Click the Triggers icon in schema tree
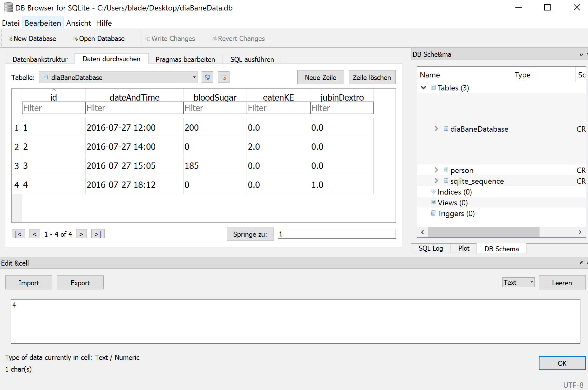The width and height of the screenshot is (588, 390). [x=433, y=213]
